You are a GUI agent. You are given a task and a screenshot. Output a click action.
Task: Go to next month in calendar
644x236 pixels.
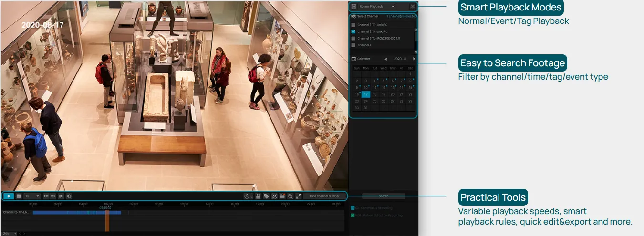pos(414,59)
